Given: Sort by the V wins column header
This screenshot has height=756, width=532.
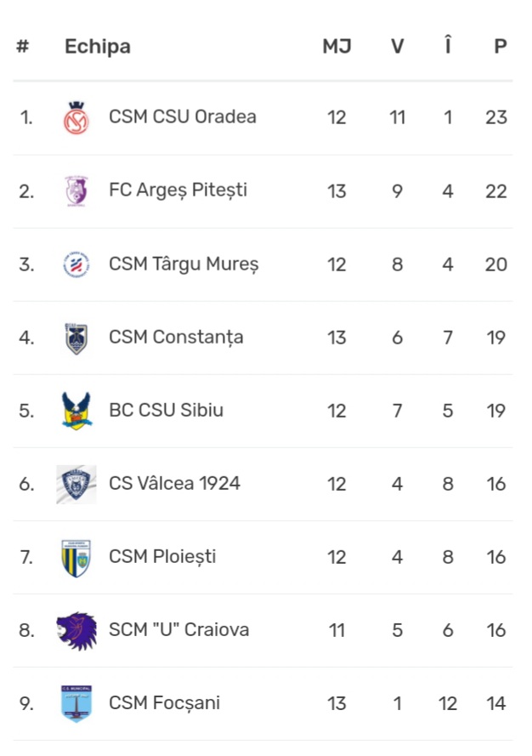Looking at the screenshot, I should (x=397, y=47).
